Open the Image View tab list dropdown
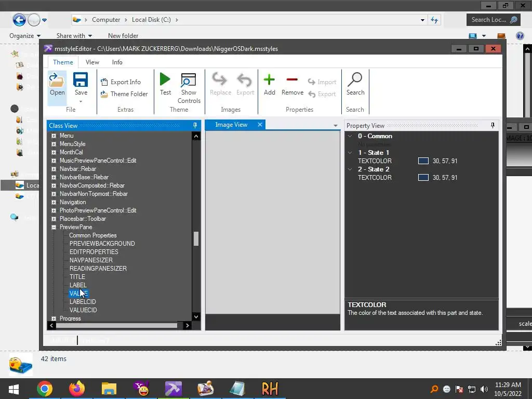Screen dimensions: 532x399 pyautogui.click(x=335, y=126)
